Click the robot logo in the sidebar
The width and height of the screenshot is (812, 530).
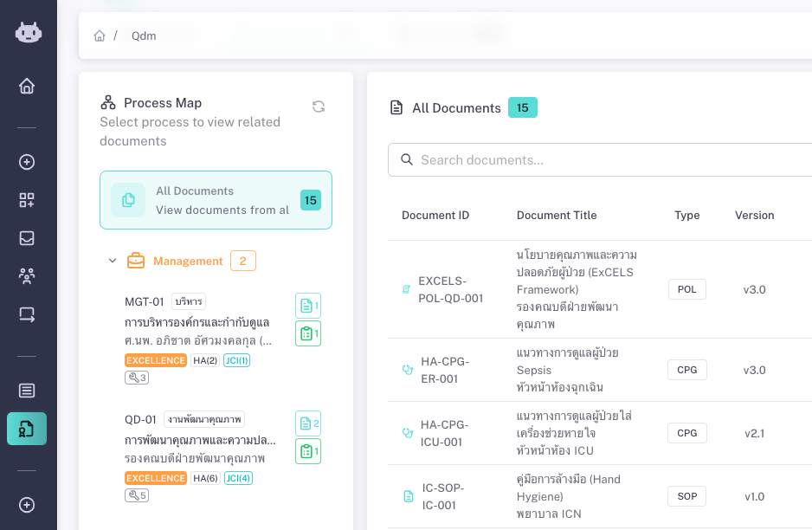[x=28, y=32]
